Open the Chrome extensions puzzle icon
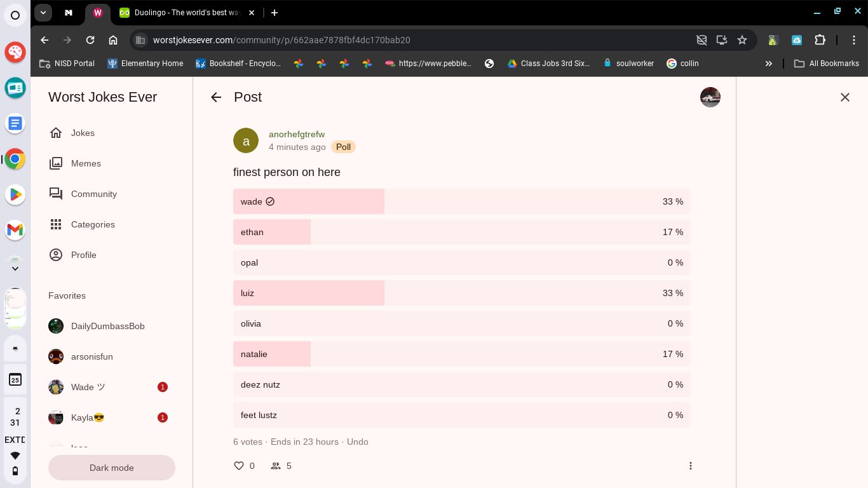868x488 pixels. pos(820,40)
